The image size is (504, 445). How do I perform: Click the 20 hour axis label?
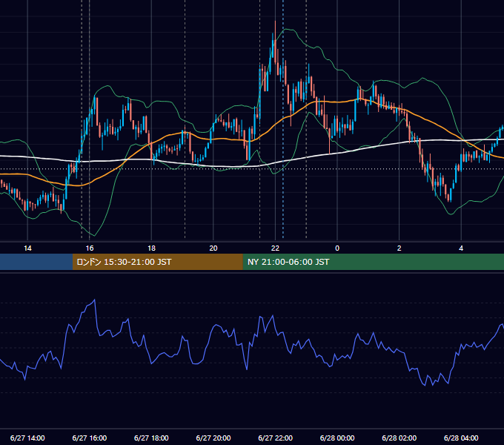click(x=213, y=248)
